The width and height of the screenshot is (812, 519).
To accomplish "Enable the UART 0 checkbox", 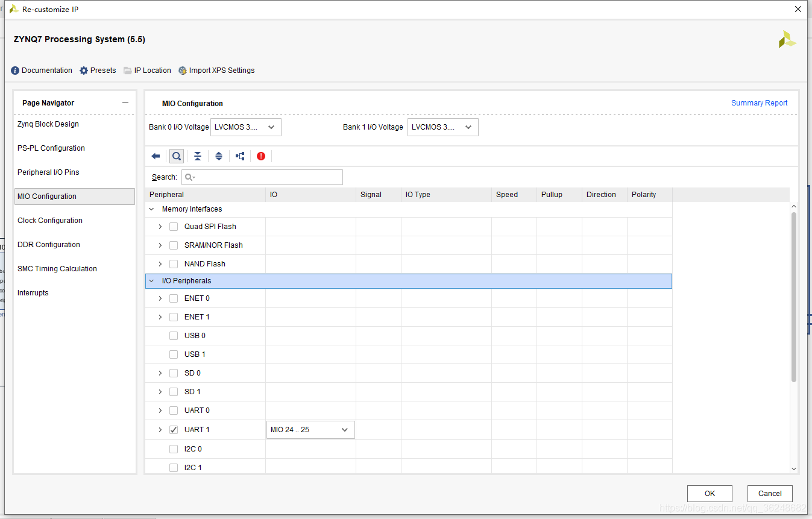I will 174,410.
